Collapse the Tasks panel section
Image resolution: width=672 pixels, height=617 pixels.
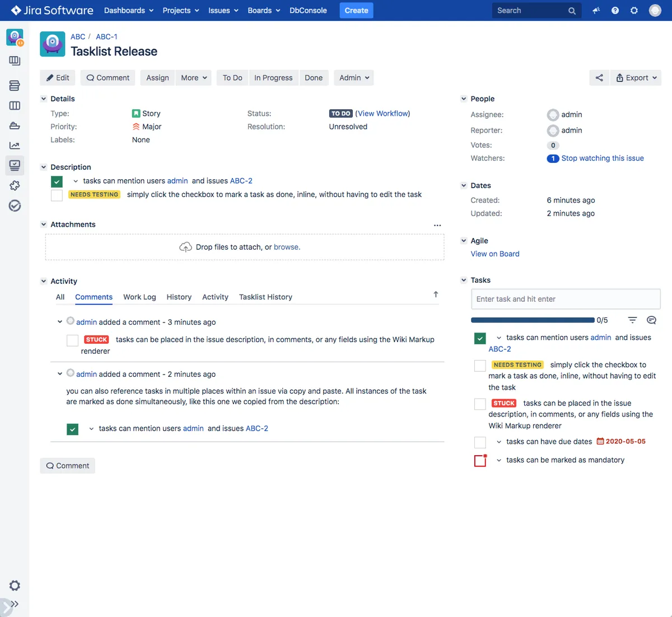coord(464,280)
